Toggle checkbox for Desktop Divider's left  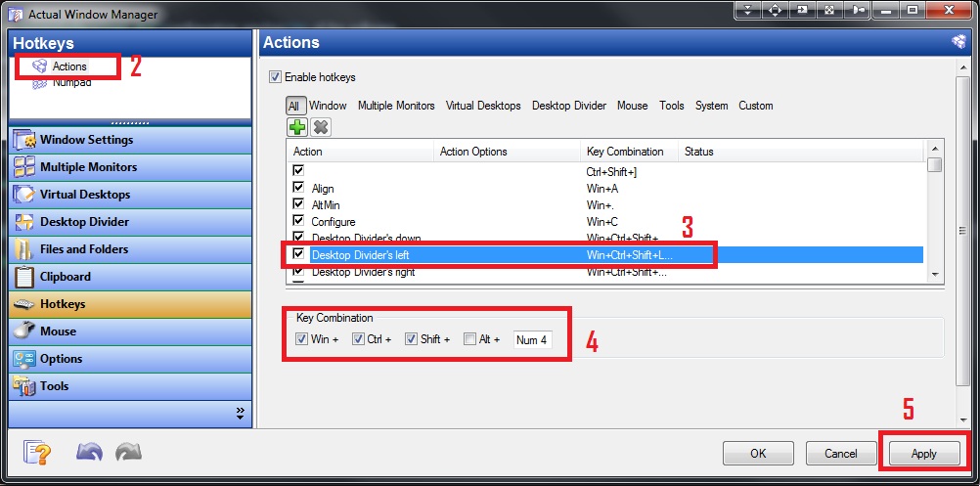click(x=298, y=254)
